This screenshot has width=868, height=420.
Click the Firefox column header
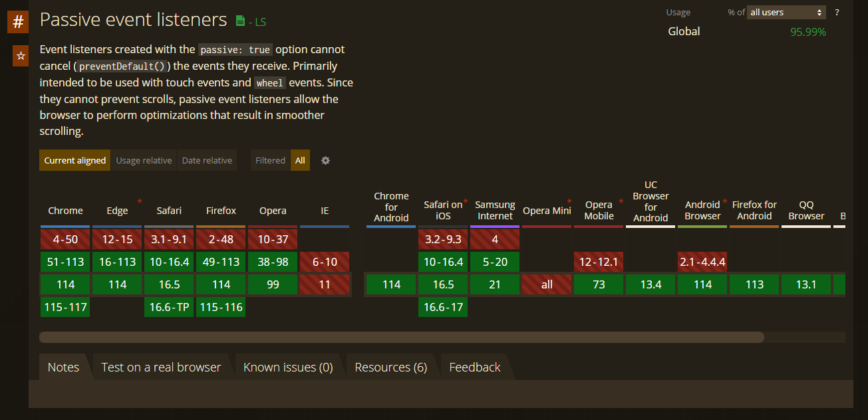tap(221, 211)
